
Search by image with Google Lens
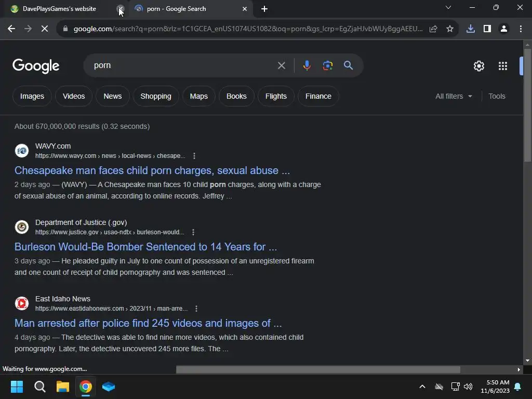tap(328, 65)
